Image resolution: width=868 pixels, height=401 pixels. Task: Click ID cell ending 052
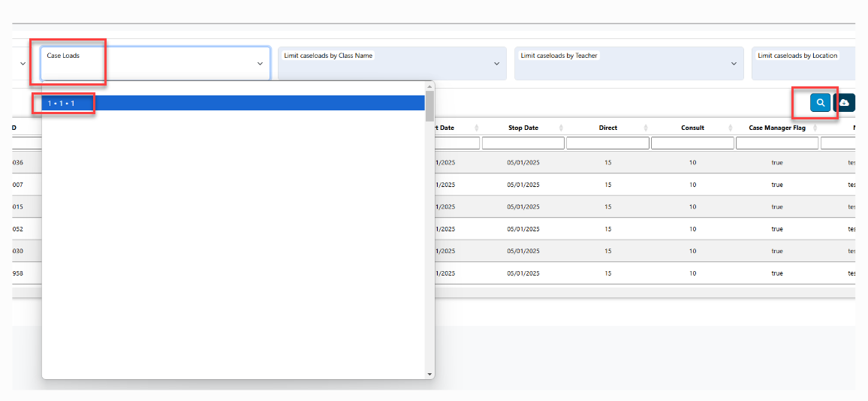pos(17,229)
